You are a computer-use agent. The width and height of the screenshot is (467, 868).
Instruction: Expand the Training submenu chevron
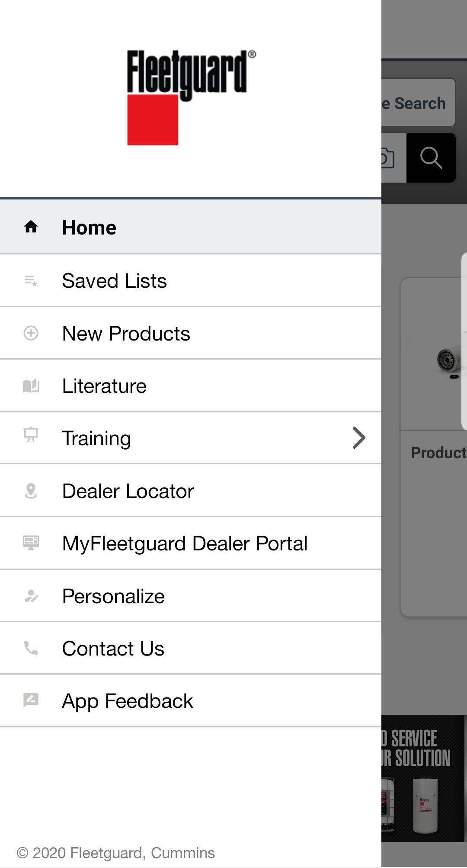coord(359,438)
